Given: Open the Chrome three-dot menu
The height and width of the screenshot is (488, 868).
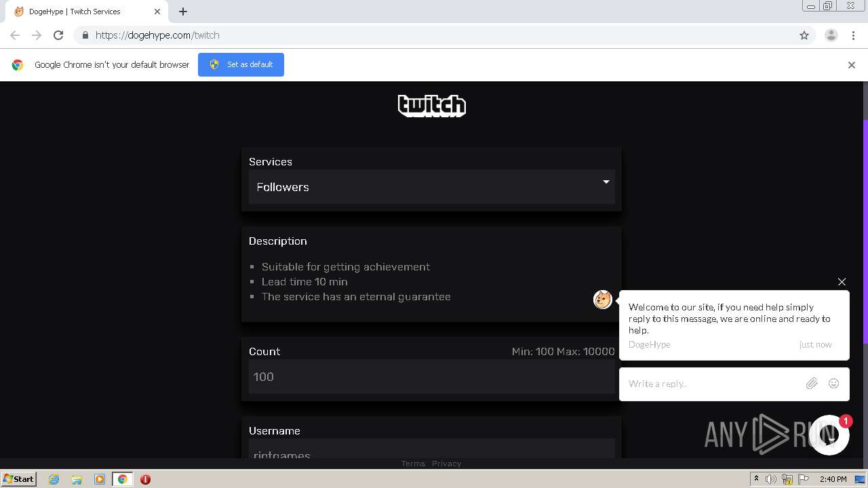Looking at the screenshot, I should 853,35.
